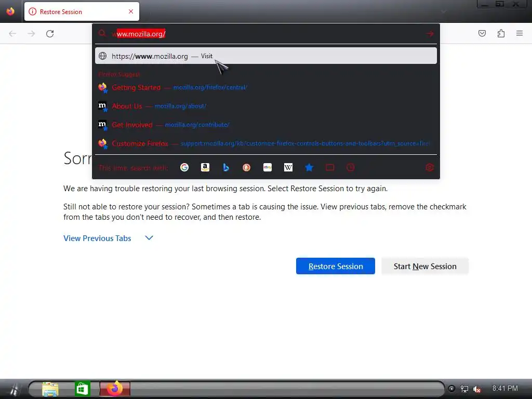Go back using the back arrow
The height and width of the screenshot is (399, 532).
[x=12, y=34]
